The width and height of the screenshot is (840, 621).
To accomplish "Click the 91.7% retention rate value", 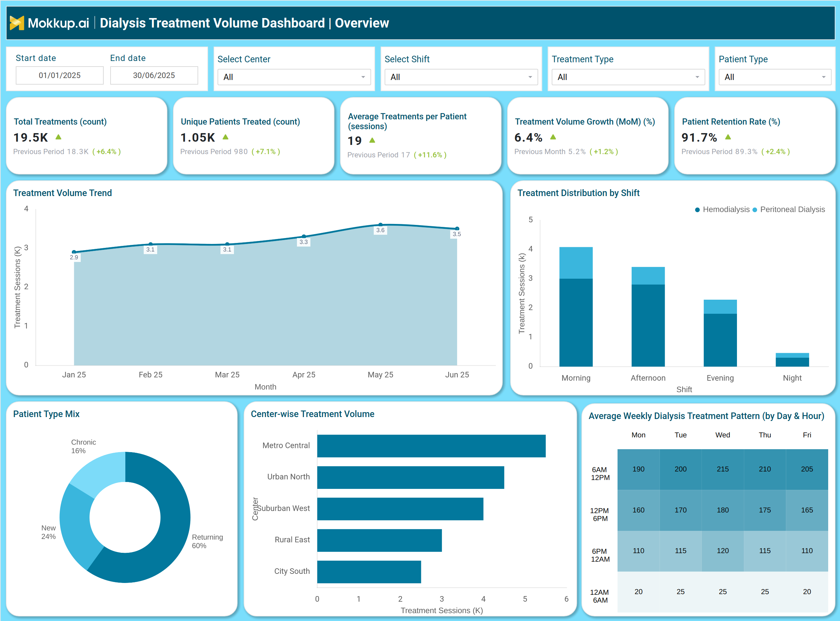I will 699,138.
